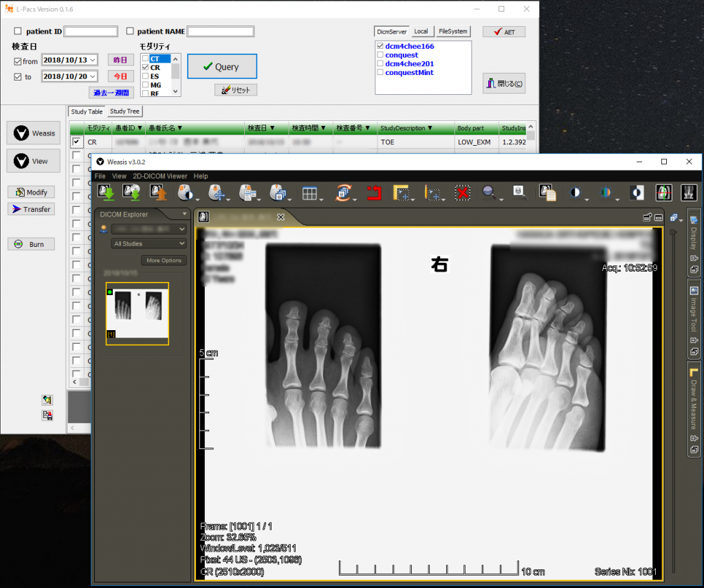
Task: Open the Help menu in Weasis
Action: pyautogui.click(x=201, y=176)
